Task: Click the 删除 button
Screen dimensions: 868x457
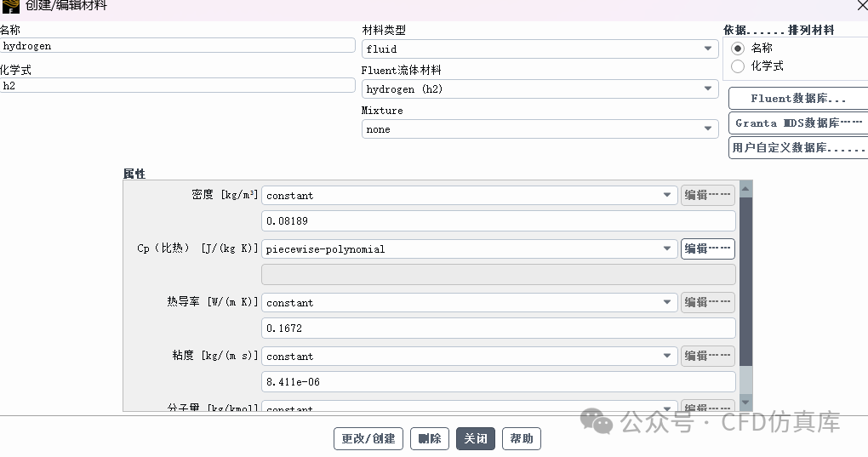Action: pyautogui.click(x=430, y=439)
